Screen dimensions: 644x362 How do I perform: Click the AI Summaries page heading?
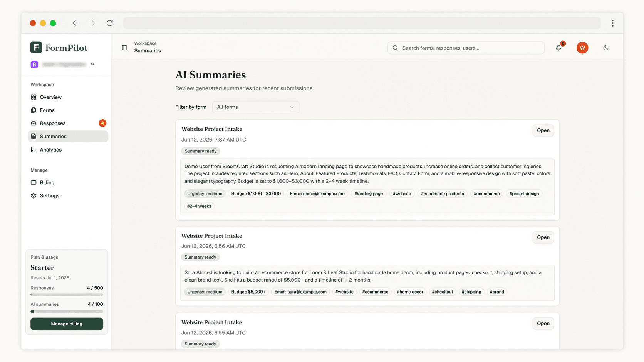click(211, 75)
